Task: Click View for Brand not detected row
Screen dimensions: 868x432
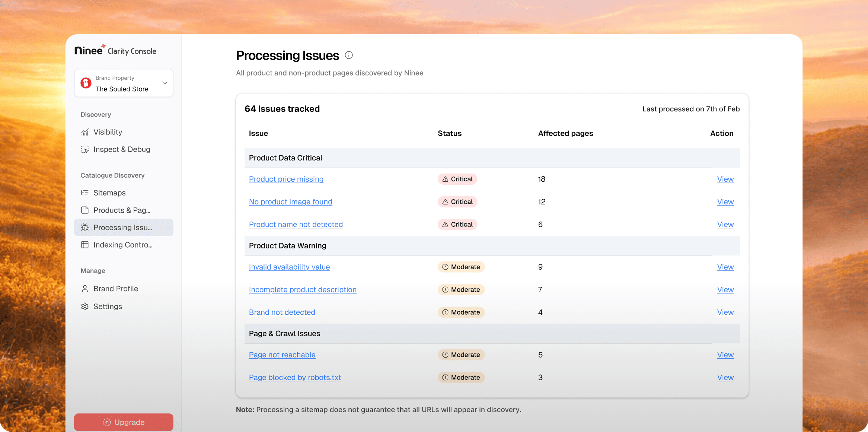Action: click(725, 312)
